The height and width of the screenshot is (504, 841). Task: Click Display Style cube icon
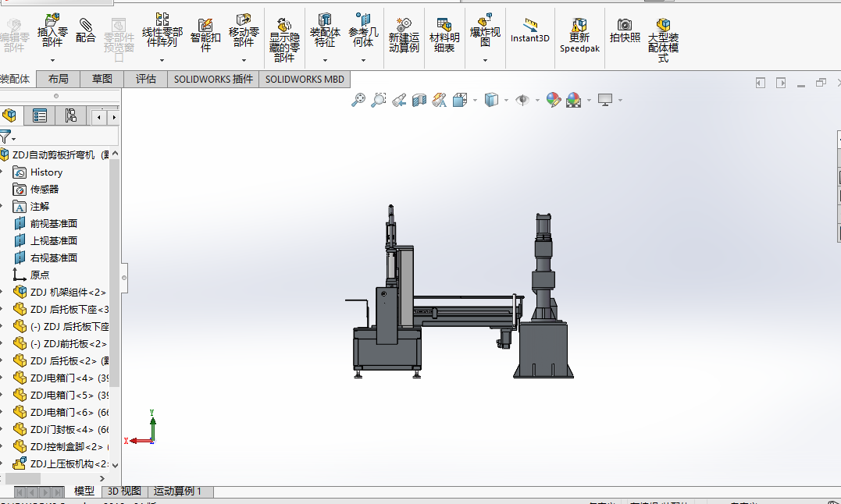(x=490, y=100)
